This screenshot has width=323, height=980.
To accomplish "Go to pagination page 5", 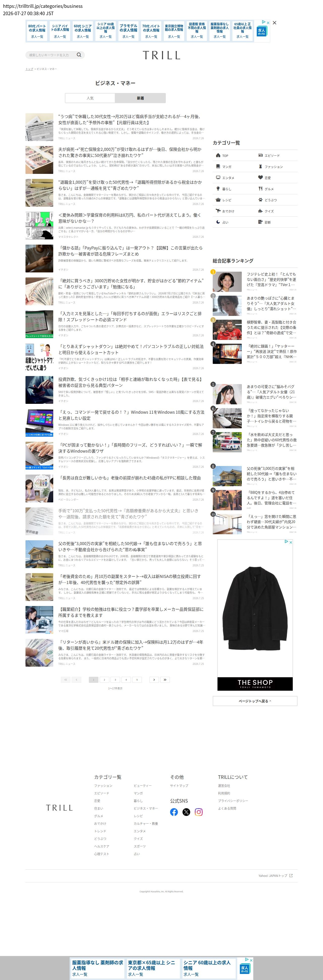I will [137, 680].
